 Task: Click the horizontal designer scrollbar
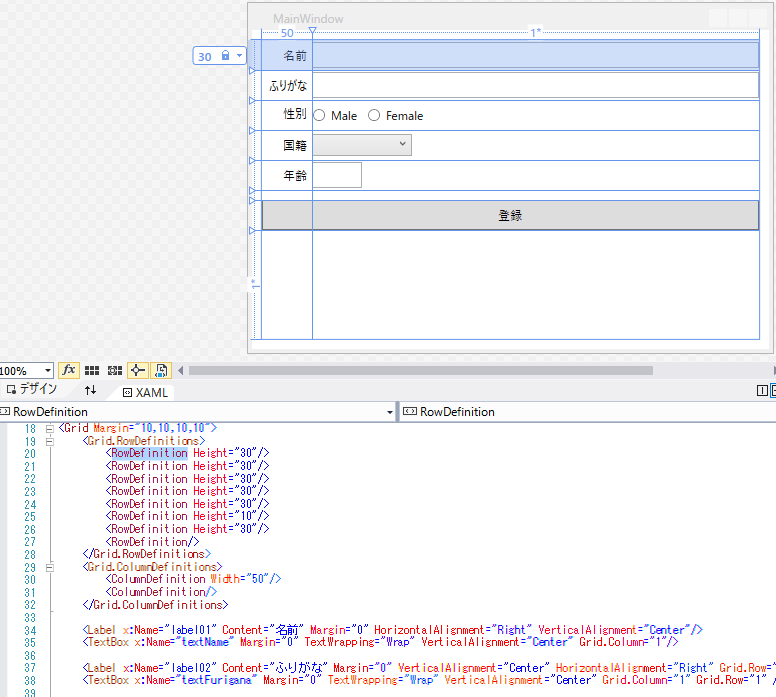click(421, 370)
